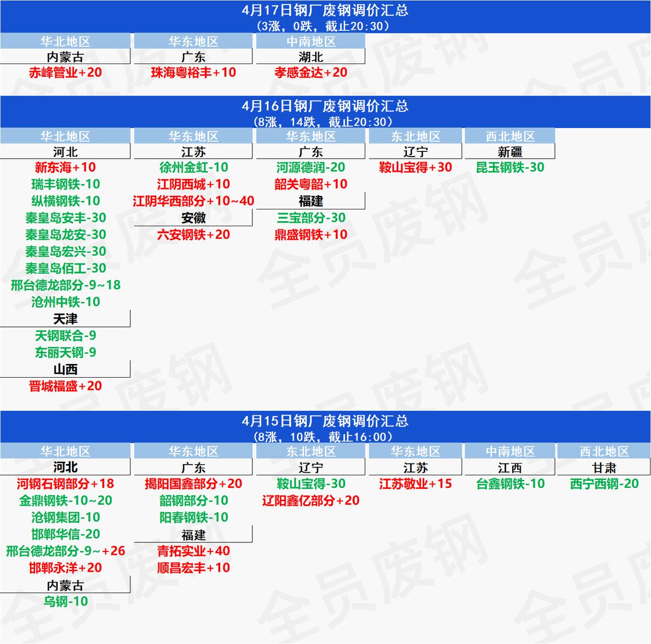Select 西宁西钢-20 entry
Viewport: 651px width, 644px height.
[604, 483]
